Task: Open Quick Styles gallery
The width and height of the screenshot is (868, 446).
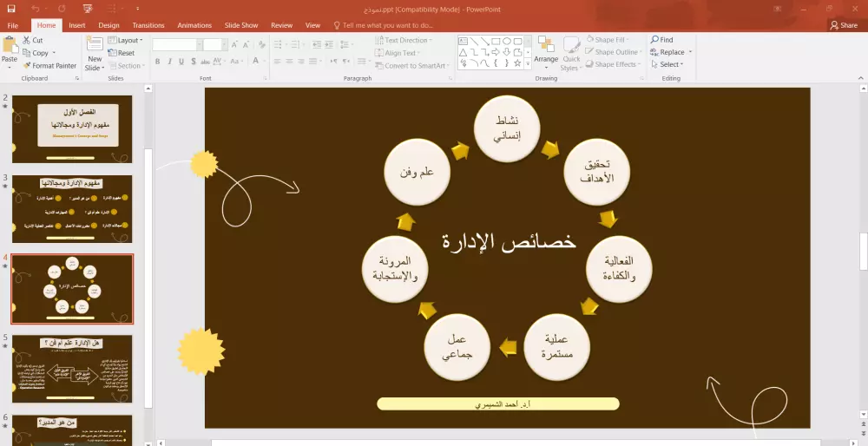Action: pos(571,54)
